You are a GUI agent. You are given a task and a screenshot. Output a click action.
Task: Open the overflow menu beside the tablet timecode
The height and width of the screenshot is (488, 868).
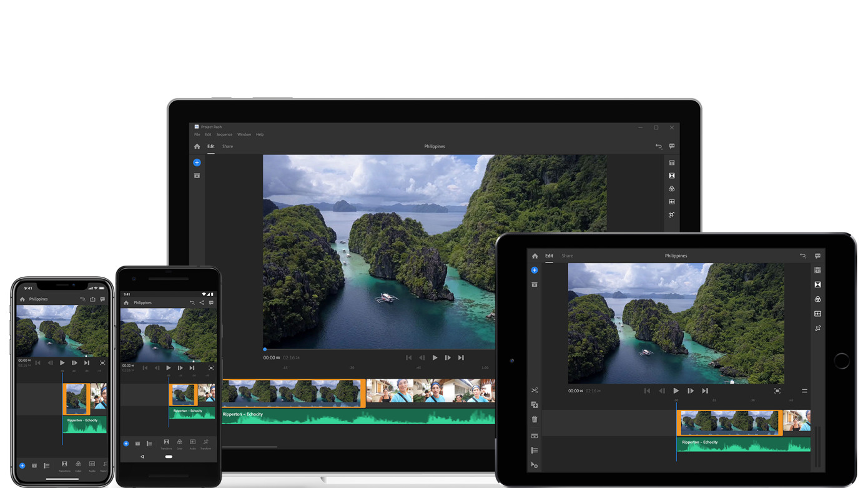click(x=805, y=391)
